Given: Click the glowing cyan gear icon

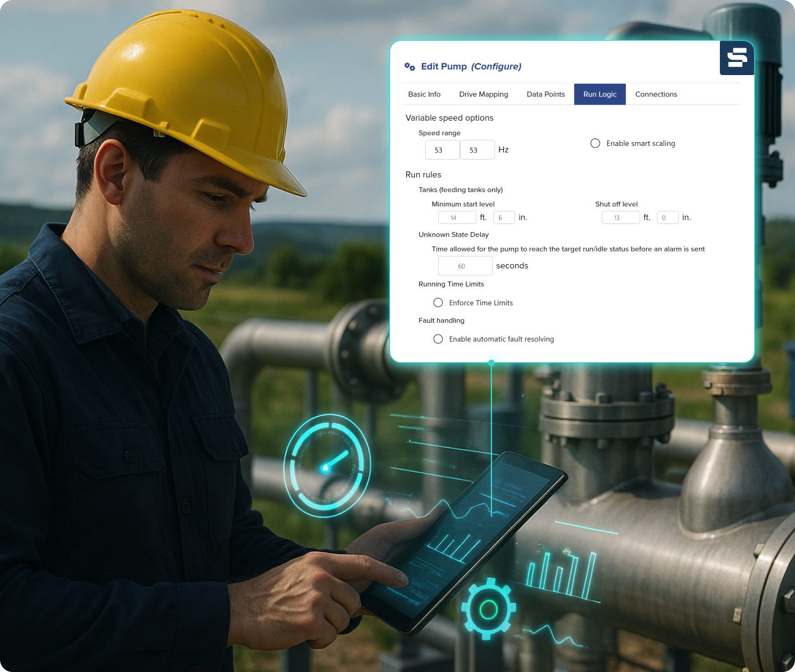Looking at the screenshot, I should pyautogui.click(x=488, y=609).
